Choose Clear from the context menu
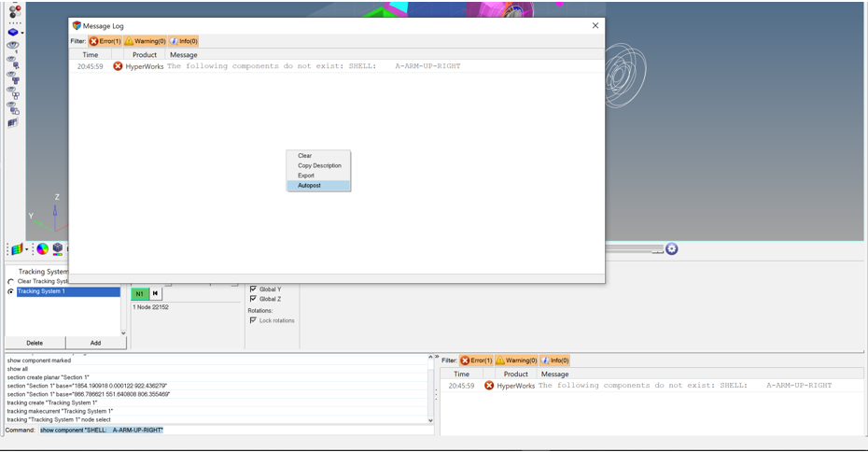This screenshot has width=868, height=452. click(x=318, y=156)
